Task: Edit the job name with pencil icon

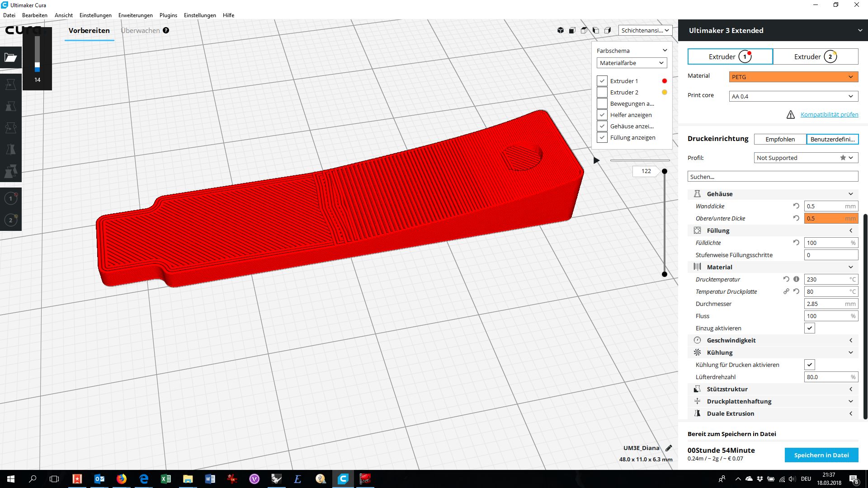Action: point(669,448)
